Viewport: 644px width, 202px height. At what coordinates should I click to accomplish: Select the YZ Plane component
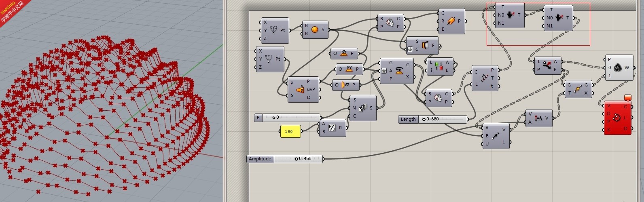(345, 85)
